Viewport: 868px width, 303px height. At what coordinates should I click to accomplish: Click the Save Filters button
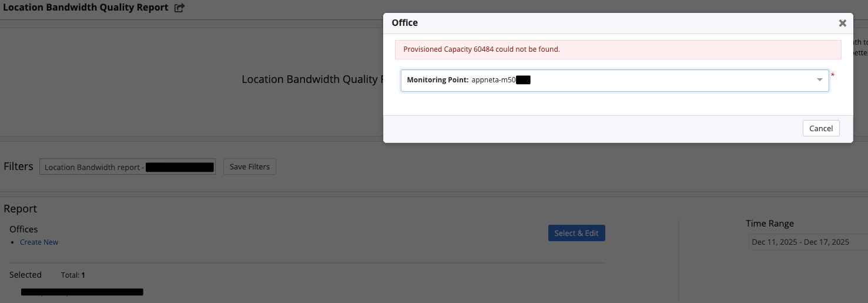pos(250,167)
